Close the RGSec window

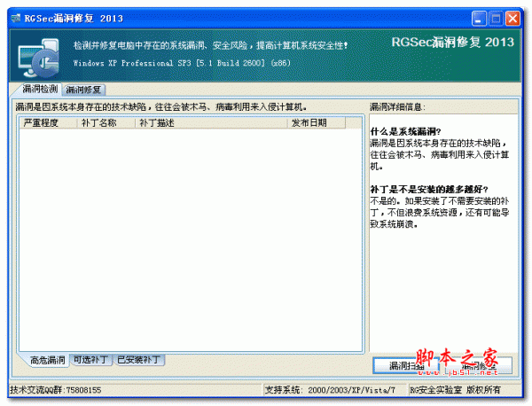[x=512, y=19]
